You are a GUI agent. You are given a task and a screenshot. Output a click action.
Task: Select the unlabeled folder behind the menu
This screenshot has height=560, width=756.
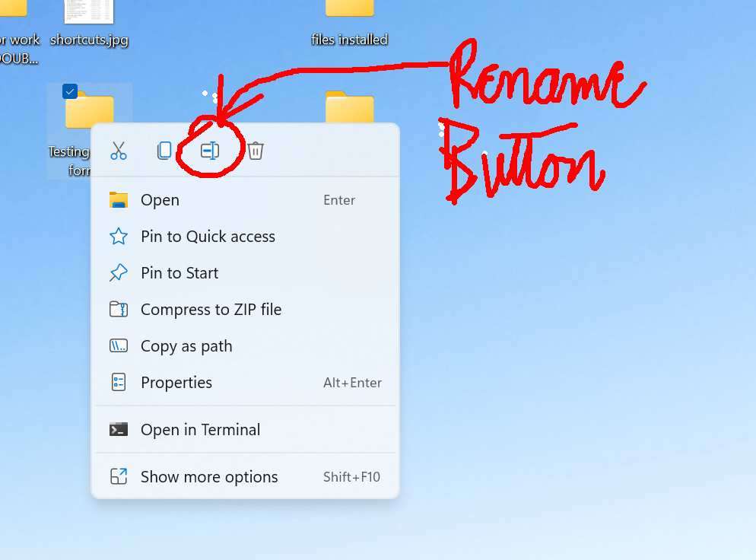[x=350, y=107]
